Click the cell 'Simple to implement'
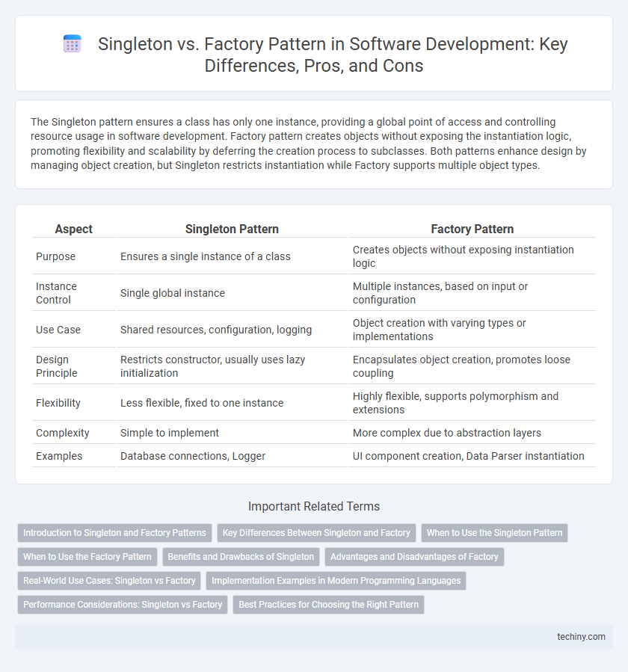This screenshot has width=628, height=672. click(x=232, y=433)
